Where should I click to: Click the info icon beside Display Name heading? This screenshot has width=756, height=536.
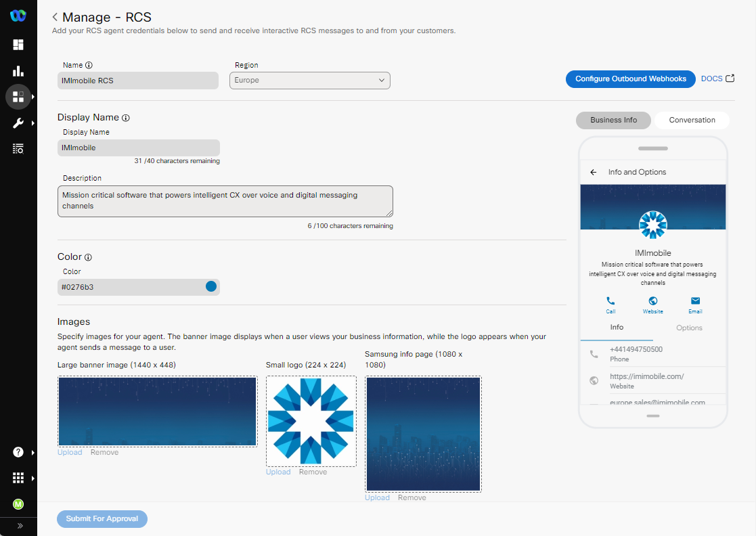tap(126, 118)
